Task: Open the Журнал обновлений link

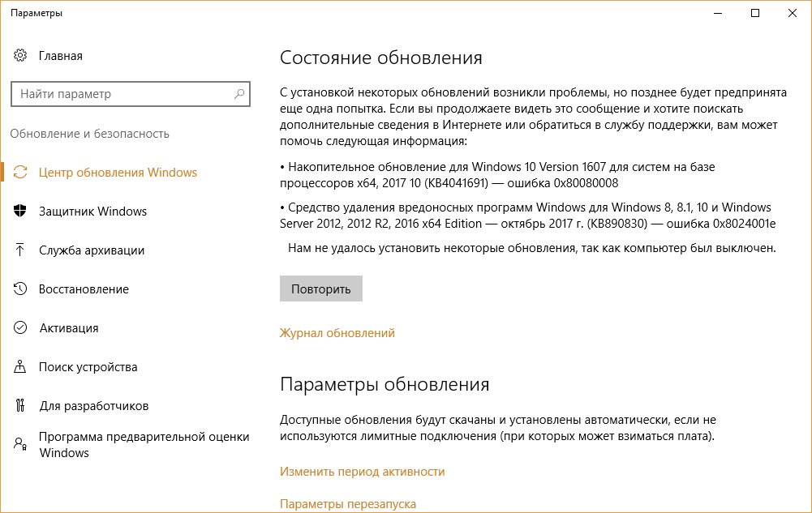Action: click(337, 333)
